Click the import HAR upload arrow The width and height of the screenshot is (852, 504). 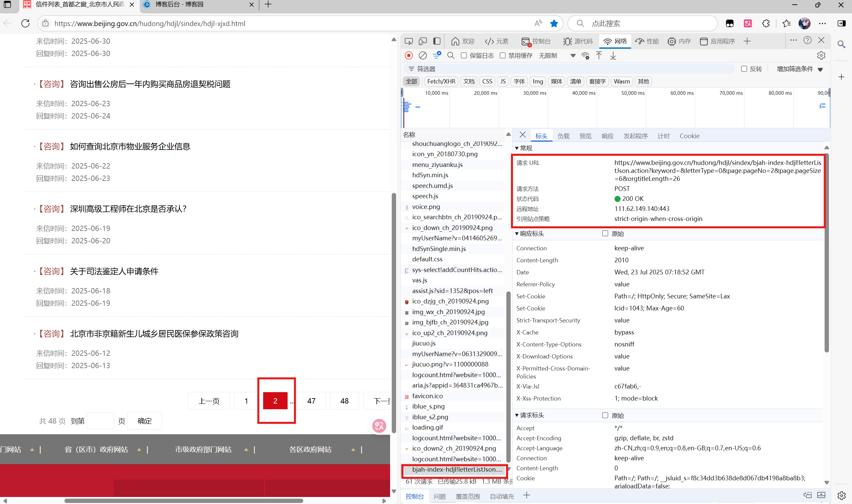[x=599, y=55]
